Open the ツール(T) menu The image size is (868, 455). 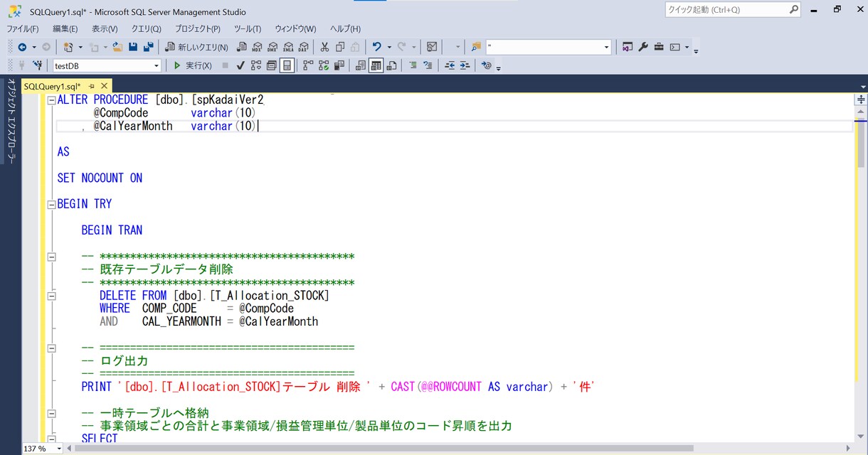point(248,28)
